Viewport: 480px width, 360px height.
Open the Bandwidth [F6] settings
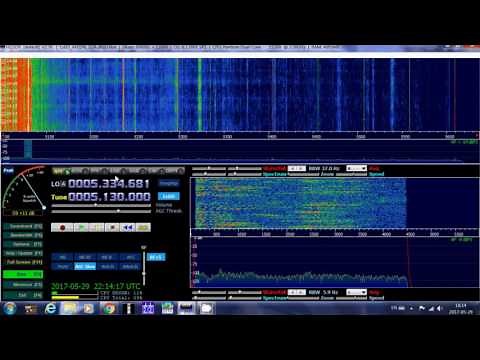pyautogui.click(x=23, y=235)
